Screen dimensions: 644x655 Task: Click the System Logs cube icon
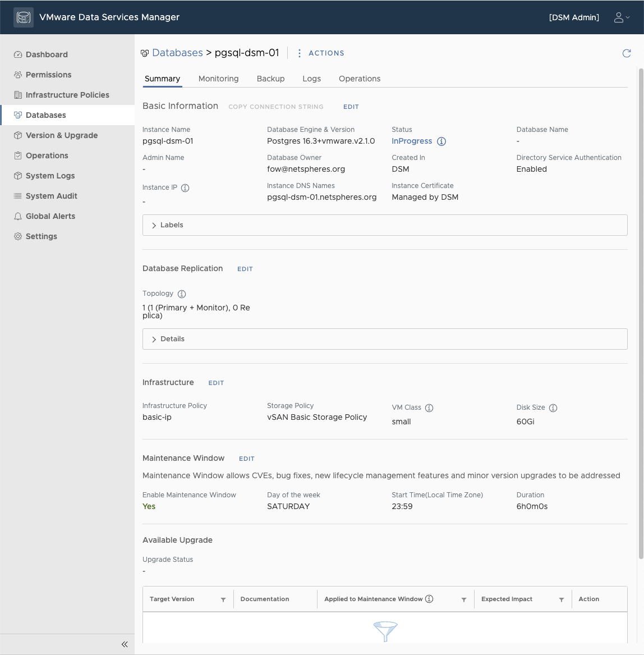(x=17, y=176)
